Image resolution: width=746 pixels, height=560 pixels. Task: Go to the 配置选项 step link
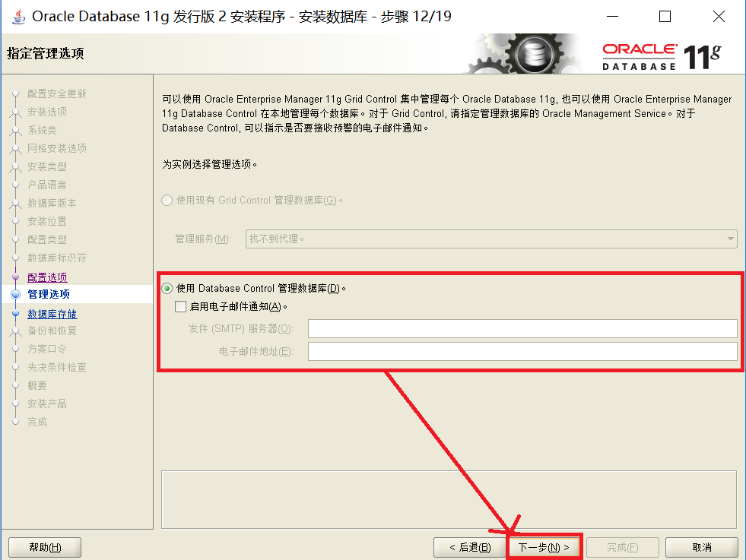pos(47,277)
